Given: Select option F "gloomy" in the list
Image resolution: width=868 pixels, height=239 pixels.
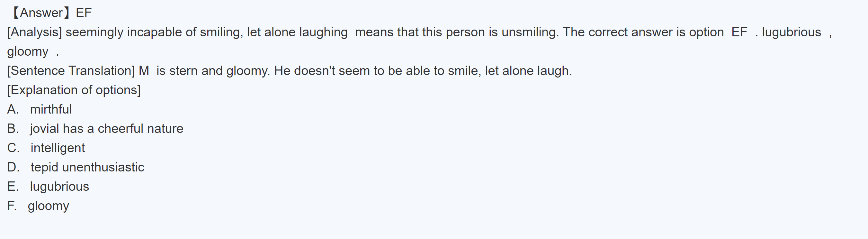Looking at the screenshot, I should coord(49,206).
